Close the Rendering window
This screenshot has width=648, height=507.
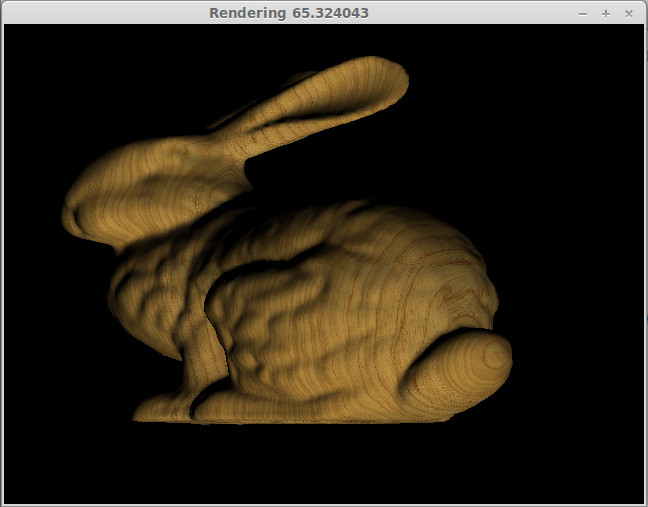629,14
